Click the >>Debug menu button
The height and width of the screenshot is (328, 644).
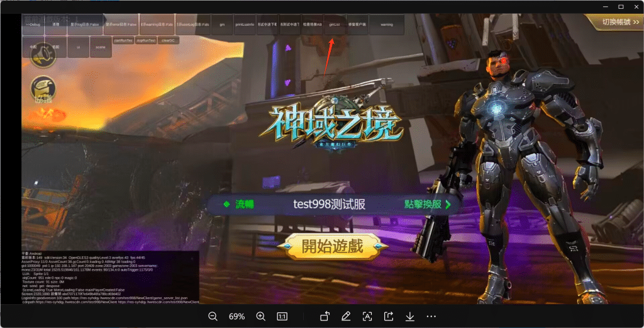33,25
